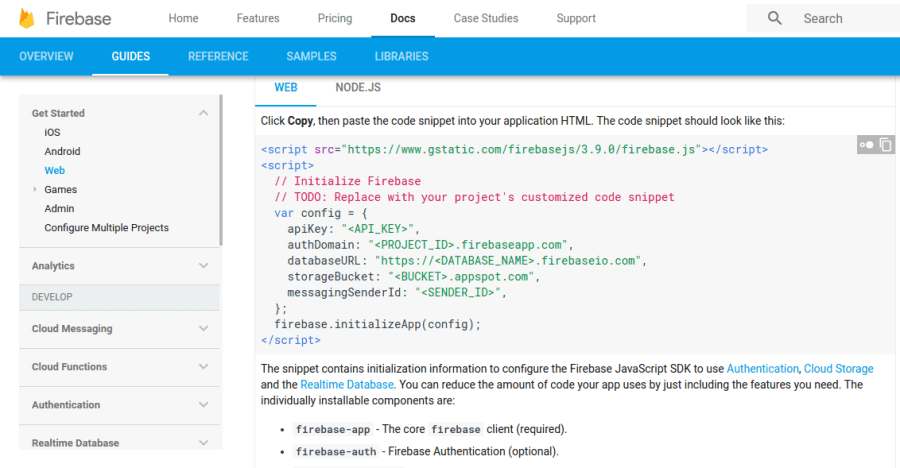Follow the Realtime Database paragraph link
This screenshot has width=900, height=468.
click(x=347, y=385)
